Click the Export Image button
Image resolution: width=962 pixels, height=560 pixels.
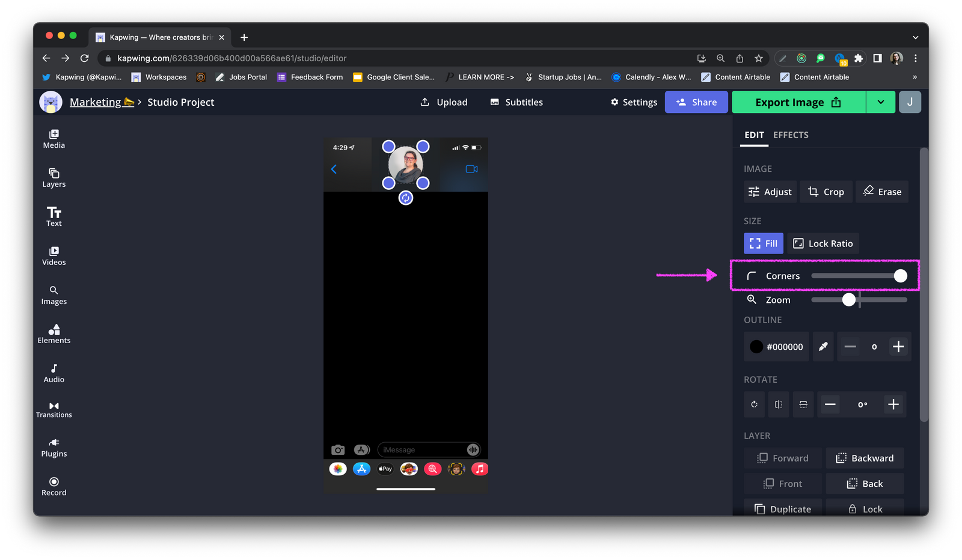[x=798, y=102]
